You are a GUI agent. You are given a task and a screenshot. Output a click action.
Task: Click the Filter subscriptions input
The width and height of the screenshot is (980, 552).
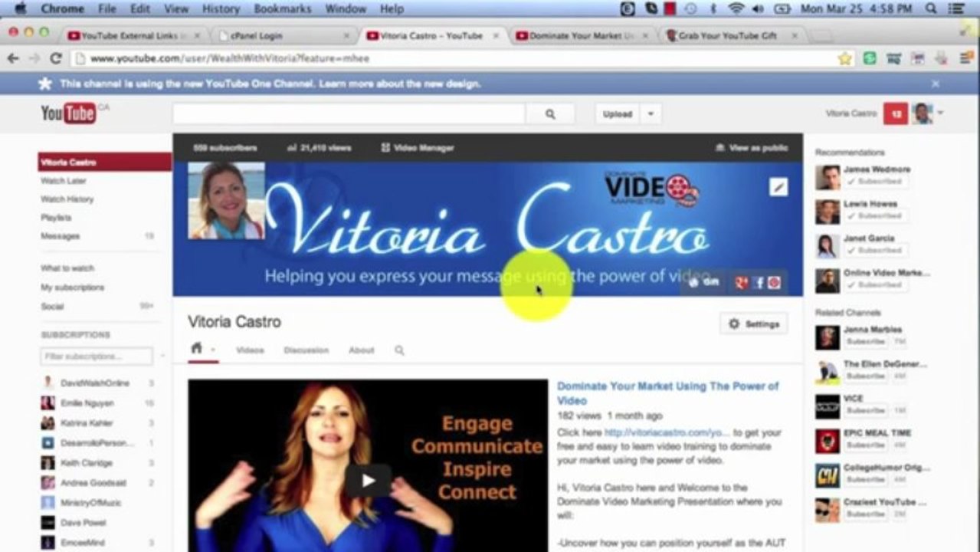click(97, 356)
